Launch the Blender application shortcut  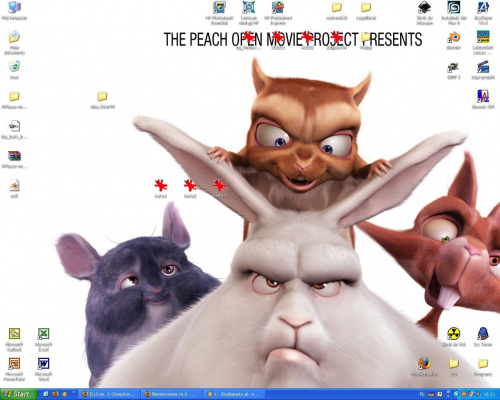(454, 37)
